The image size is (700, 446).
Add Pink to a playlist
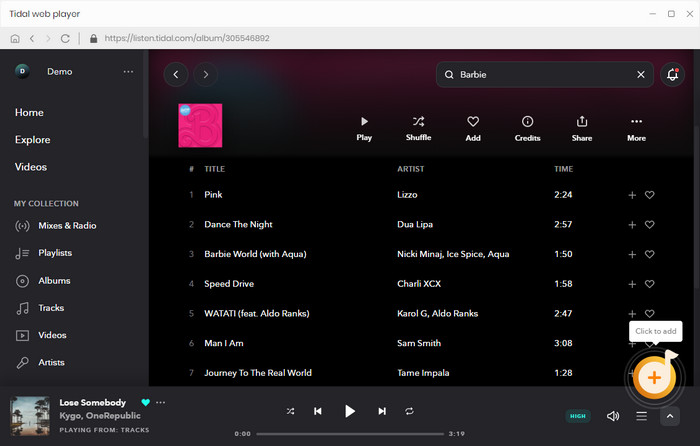coord(632,195)
